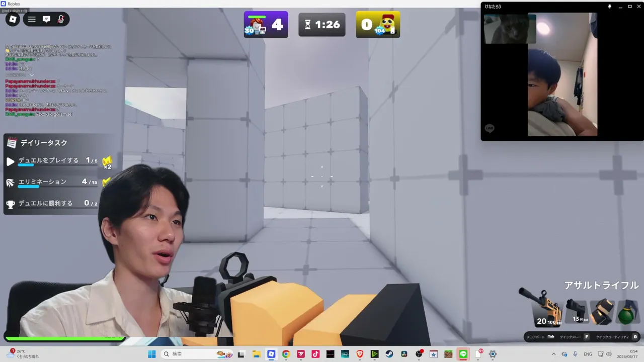Image resolution: width=644 pixels, height=362 pixels.
Task: Open Minecraft from the taskbar
Action: [x=448, y=354]
